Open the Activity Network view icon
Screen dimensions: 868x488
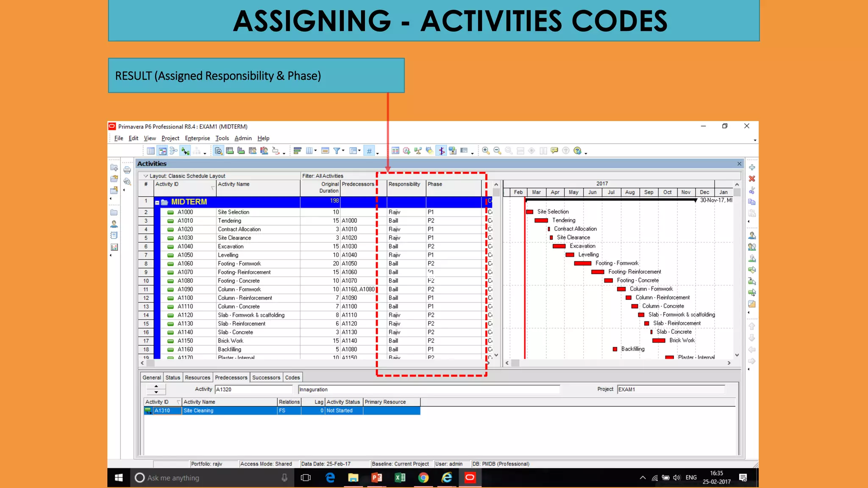click(173, 151)
